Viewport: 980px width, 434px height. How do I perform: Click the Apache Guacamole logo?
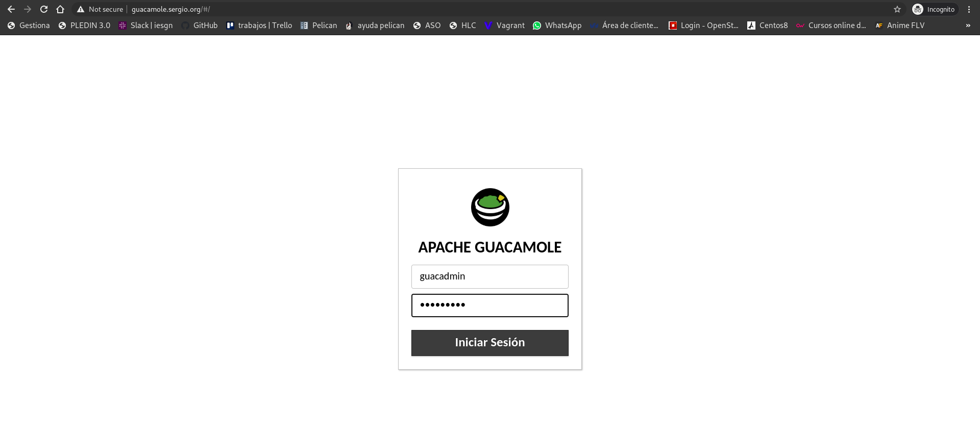(490, 207)
